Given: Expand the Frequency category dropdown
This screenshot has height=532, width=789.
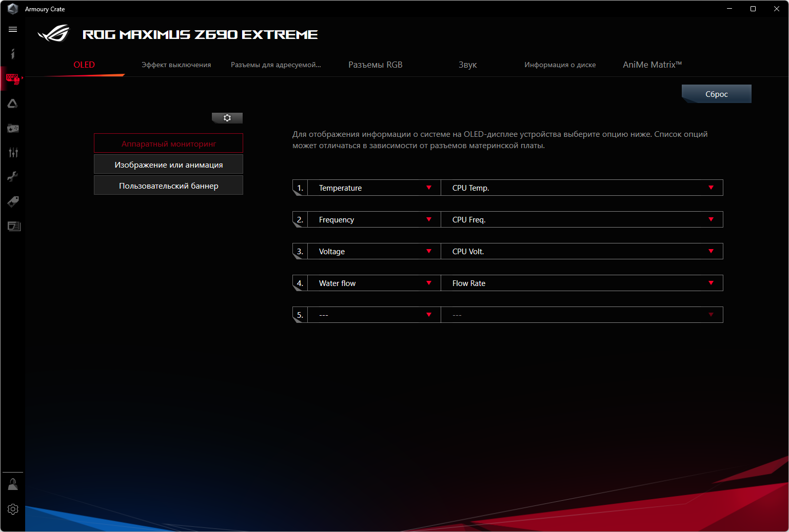Looking at the screenshot, I should (374, 219).
